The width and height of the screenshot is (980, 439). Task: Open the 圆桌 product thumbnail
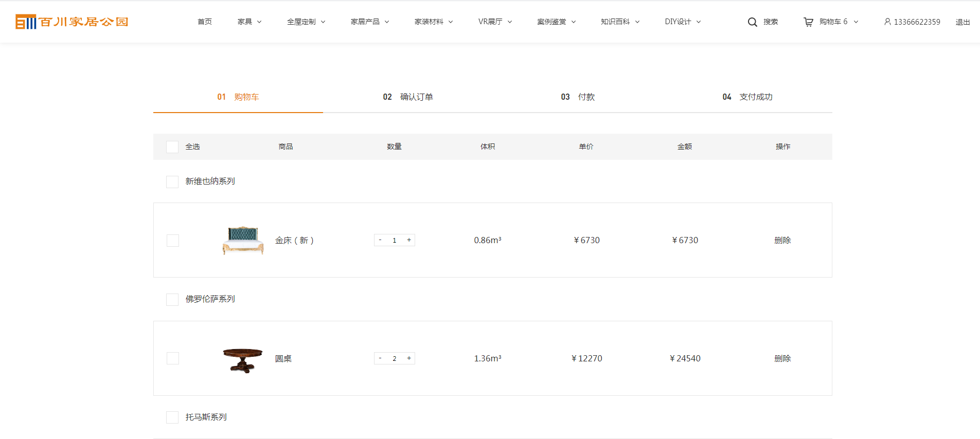(x=243, y=359)
